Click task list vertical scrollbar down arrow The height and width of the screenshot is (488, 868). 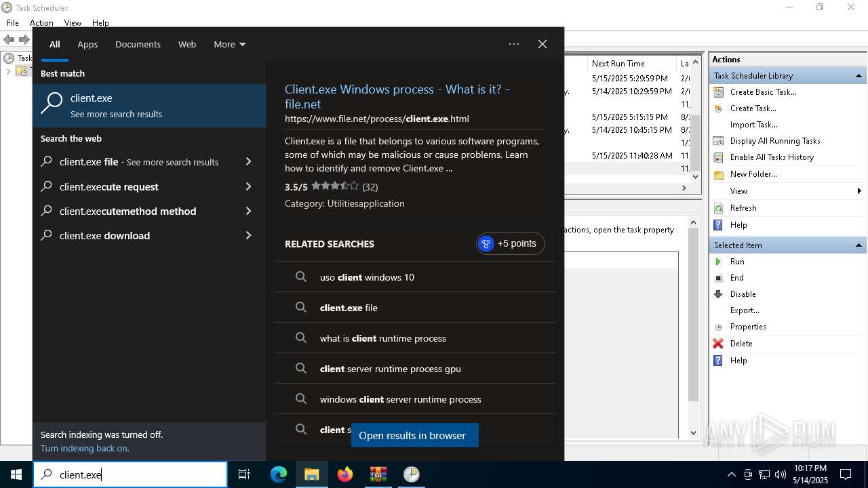point(695,176)
